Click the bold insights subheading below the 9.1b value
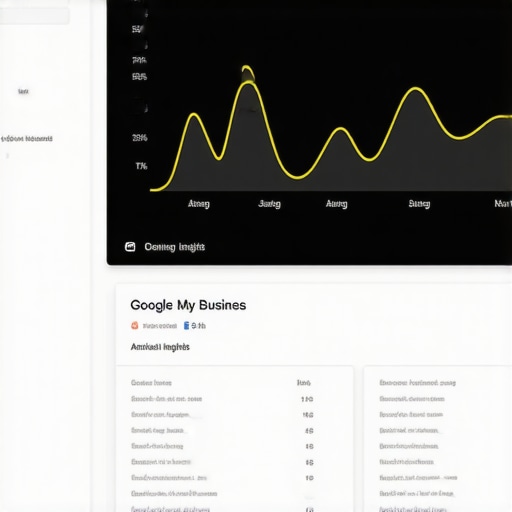The image size is (512, 512). [160, 347]
